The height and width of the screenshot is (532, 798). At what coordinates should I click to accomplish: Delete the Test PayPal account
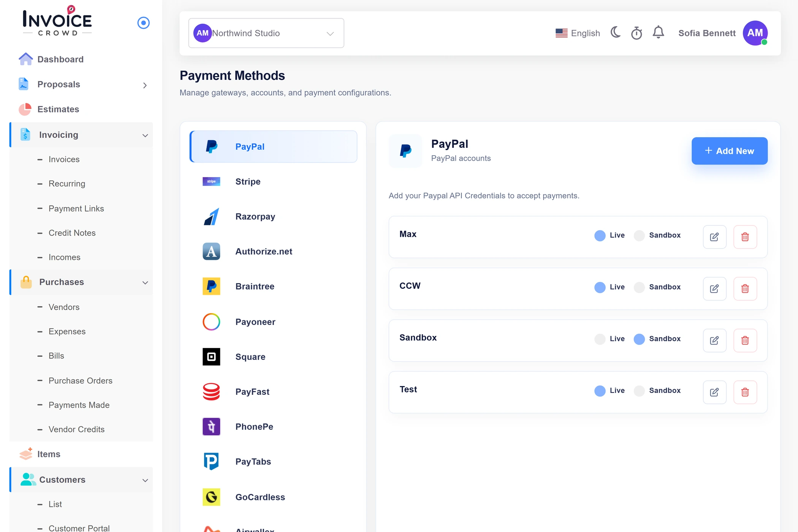745,392
